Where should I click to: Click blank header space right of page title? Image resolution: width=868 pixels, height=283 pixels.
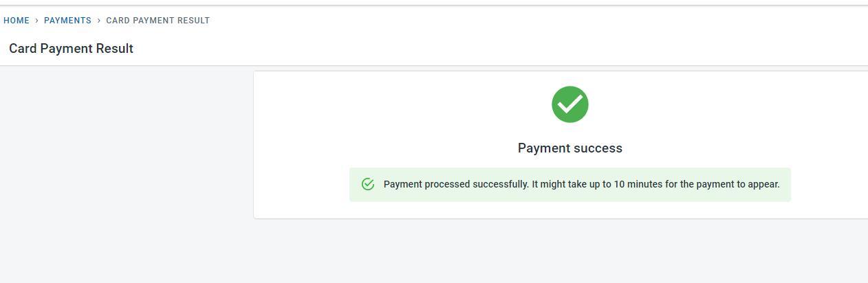(x=481, y=49)
